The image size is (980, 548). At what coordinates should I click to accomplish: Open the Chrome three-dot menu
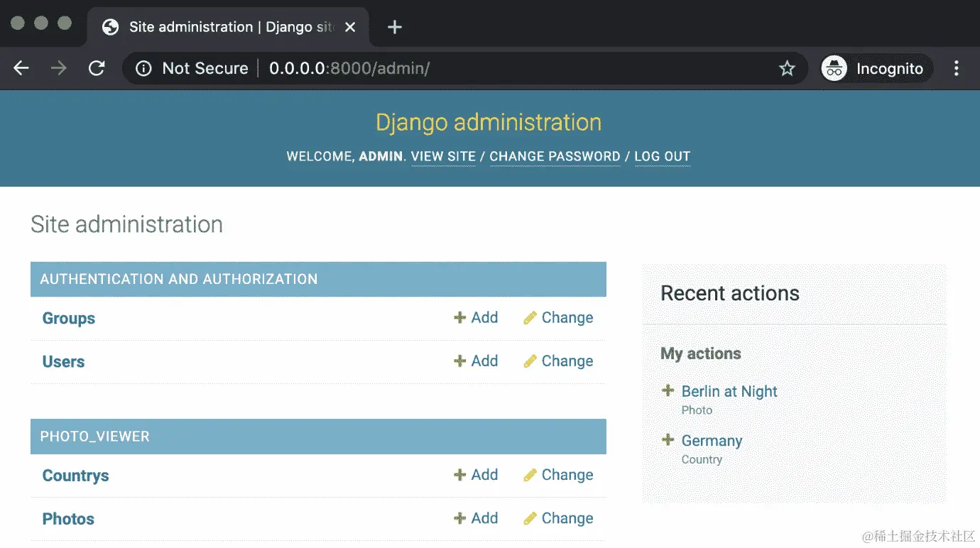[956, 68]
